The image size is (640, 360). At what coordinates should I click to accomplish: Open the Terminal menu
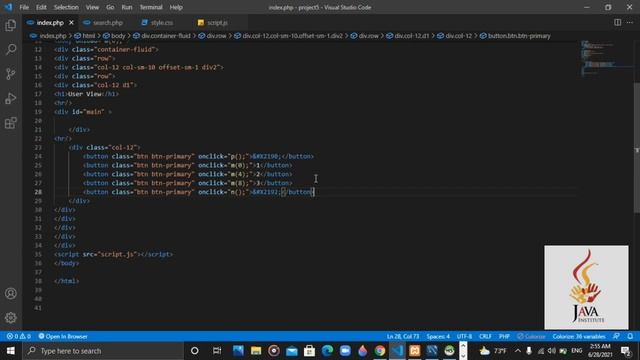151,7
